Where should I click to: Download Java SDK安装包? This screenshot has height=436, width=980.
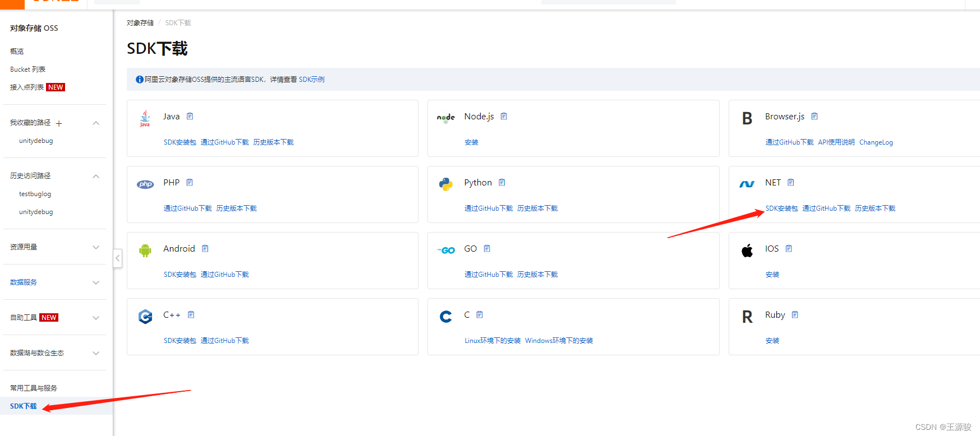click(x=180, y=142)
